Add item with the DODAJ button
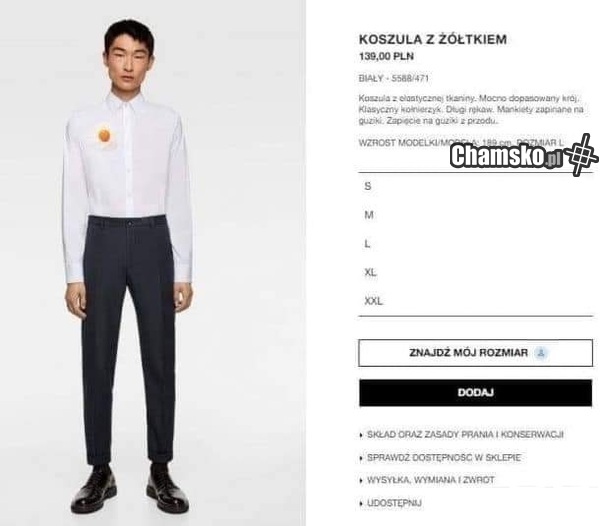 click(x=476, y=392)
